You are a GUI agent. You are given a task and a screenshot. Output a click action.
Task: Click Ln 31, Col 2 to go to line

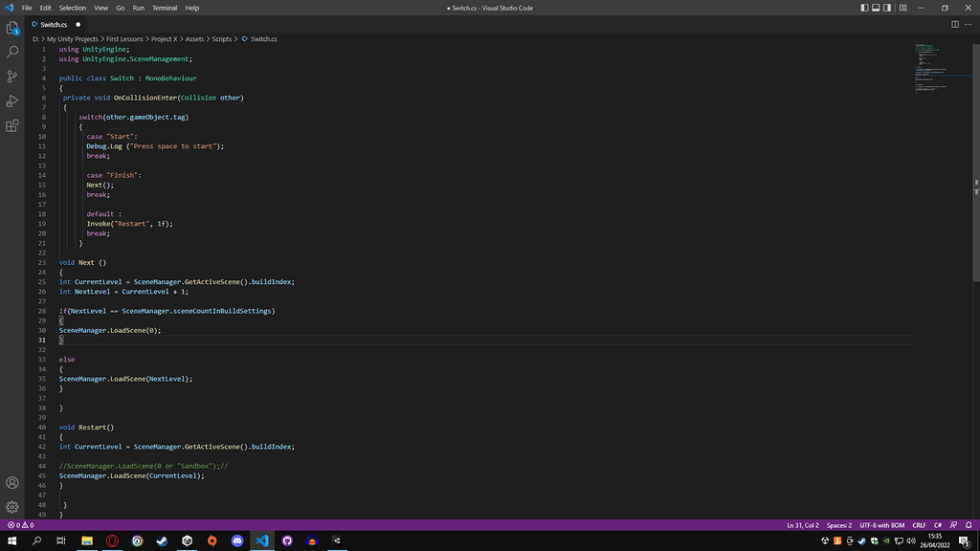tap(802, 525)
